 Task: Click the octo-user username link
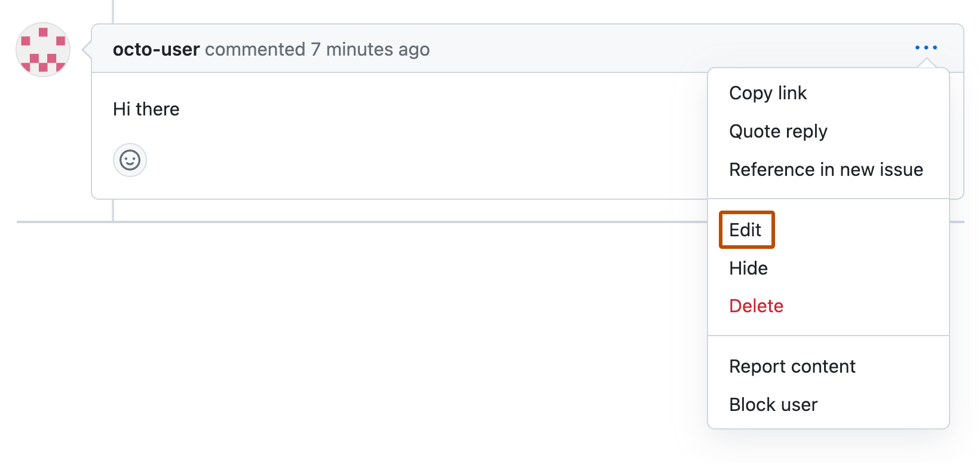click(156, 50)
